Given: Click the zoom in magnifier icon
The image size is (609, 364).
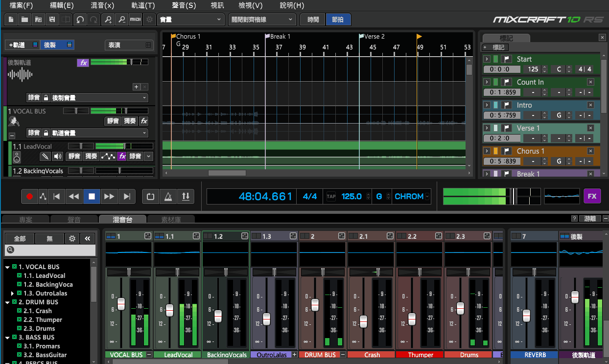Looking at the screenshot, I should [x=108, y=20].
